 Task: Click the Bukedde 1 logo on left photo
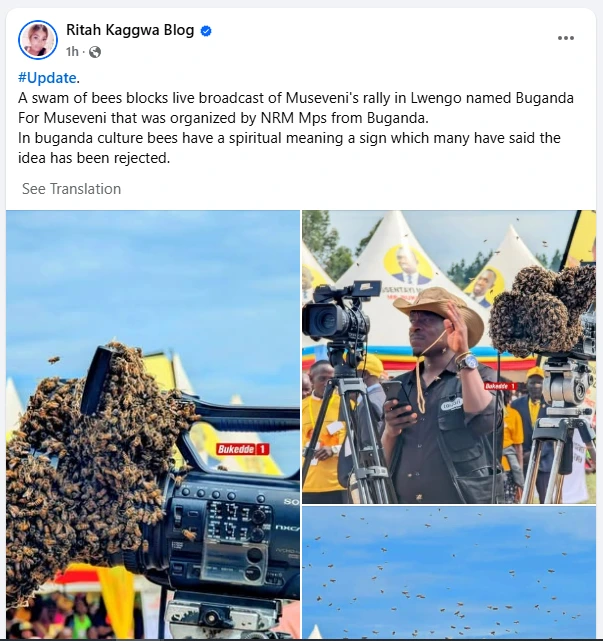pos(242,449)
